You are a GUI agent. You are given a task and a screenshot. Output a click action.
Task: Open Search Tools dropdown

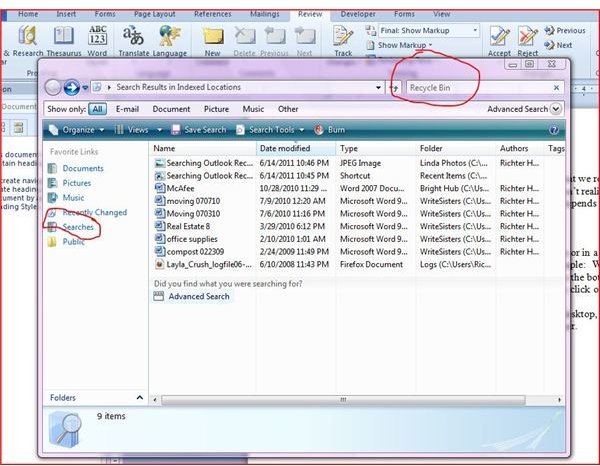click(270, 130)
